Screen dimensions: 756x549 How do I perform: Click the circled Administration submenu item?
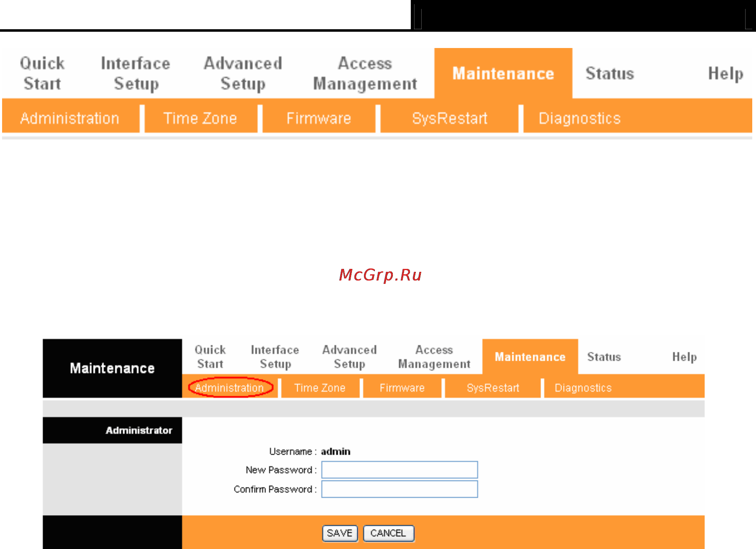coord(230,388)
